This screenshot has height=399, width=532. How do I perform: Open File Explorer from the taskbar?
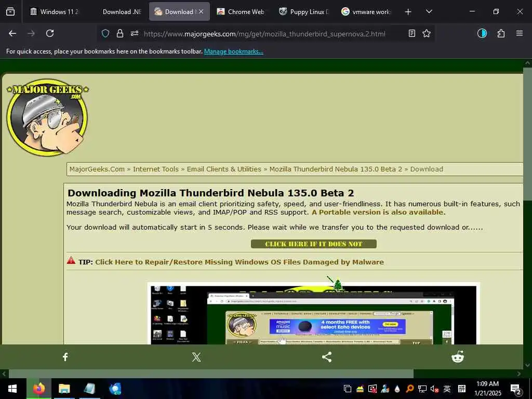click(64, 389)
